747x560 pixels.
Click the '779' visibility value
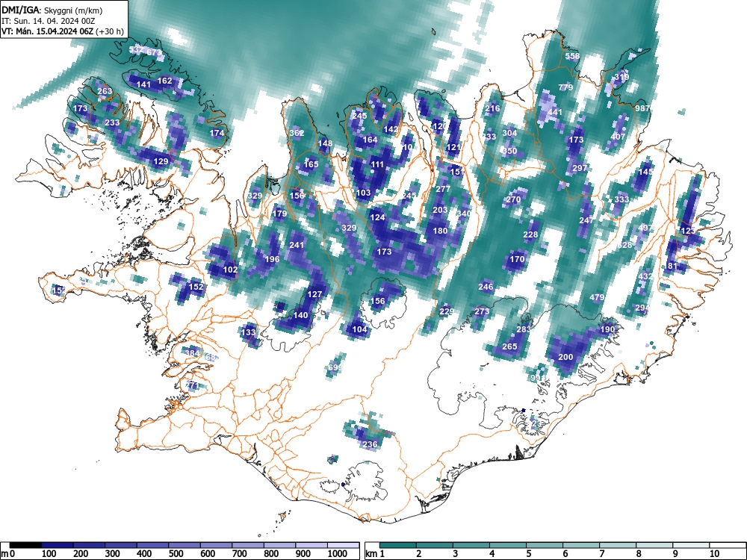tap(565, 87)
